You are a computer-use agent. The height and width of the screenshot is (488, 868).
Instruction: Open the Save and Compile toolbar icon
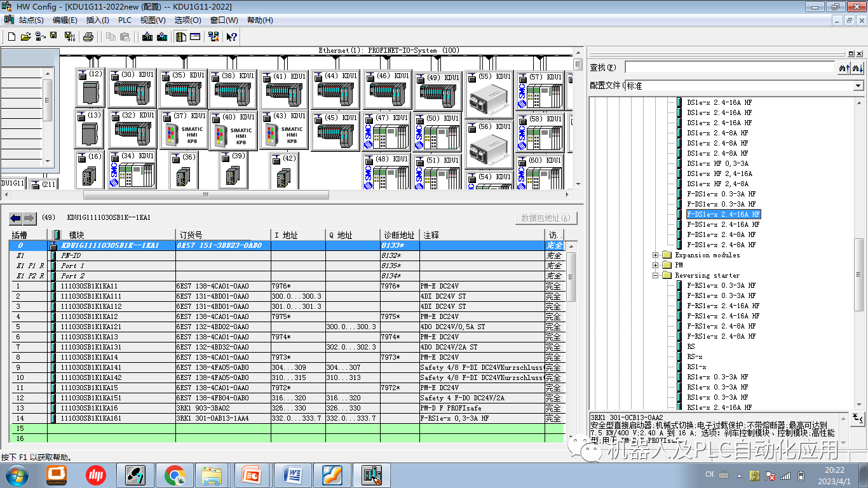pyautogui.click(x=69, y=36)
